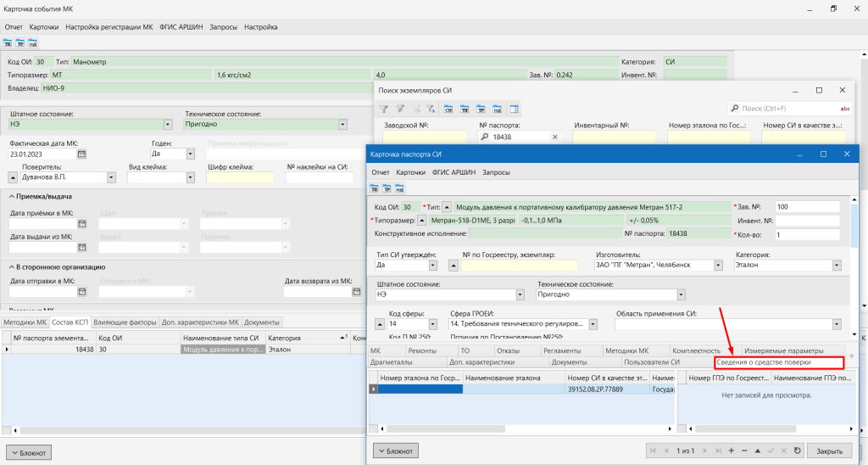Open Техническое состояние dropdown in main window
The image size is (868, 465).
point(342,125)
